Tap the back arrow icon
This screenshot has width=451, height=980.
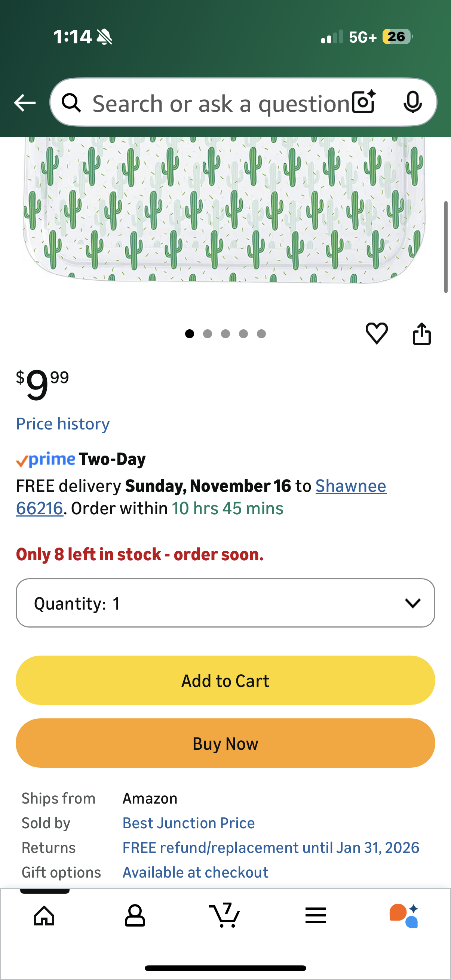click(24, 102)
